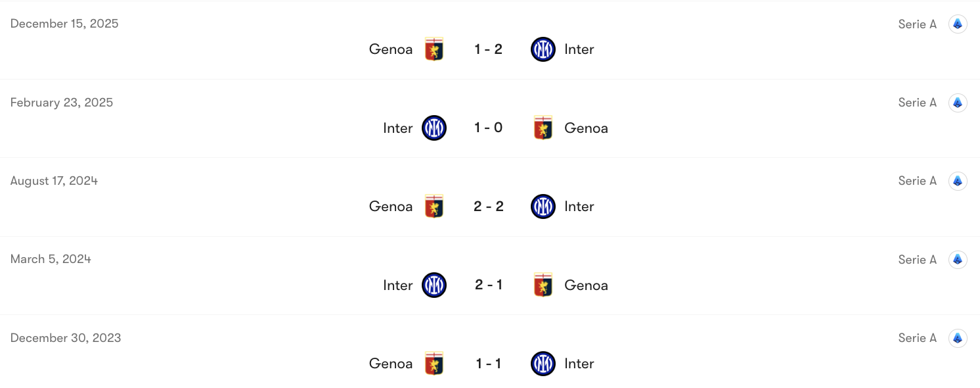Click the Inter badge in the December 15 match

click(543, 49)
